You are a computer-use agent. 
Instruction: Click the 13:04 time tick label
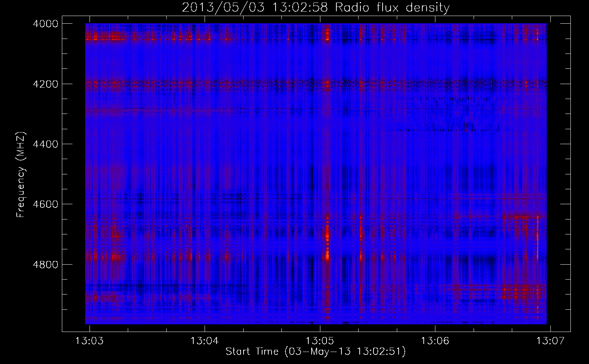click(x=205, y=341)
